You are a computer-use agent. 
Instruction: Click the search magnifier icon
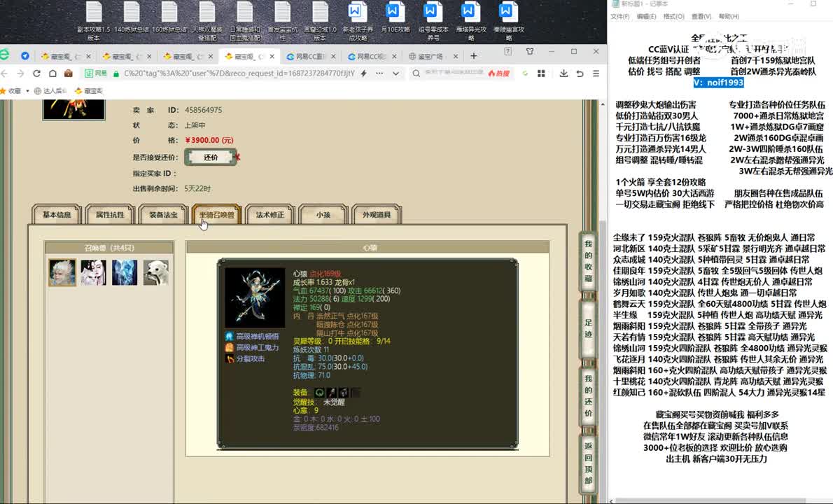(x=416, y=73)
